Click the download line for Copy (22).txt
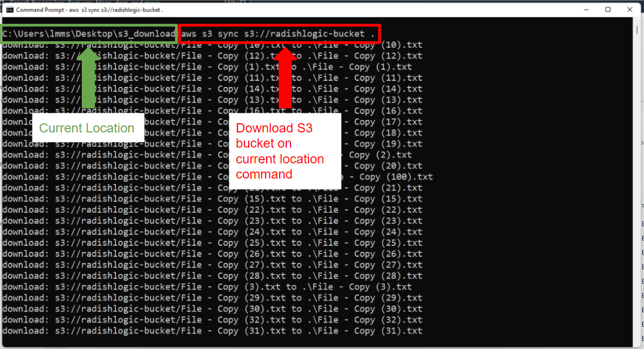 (212, 210)
